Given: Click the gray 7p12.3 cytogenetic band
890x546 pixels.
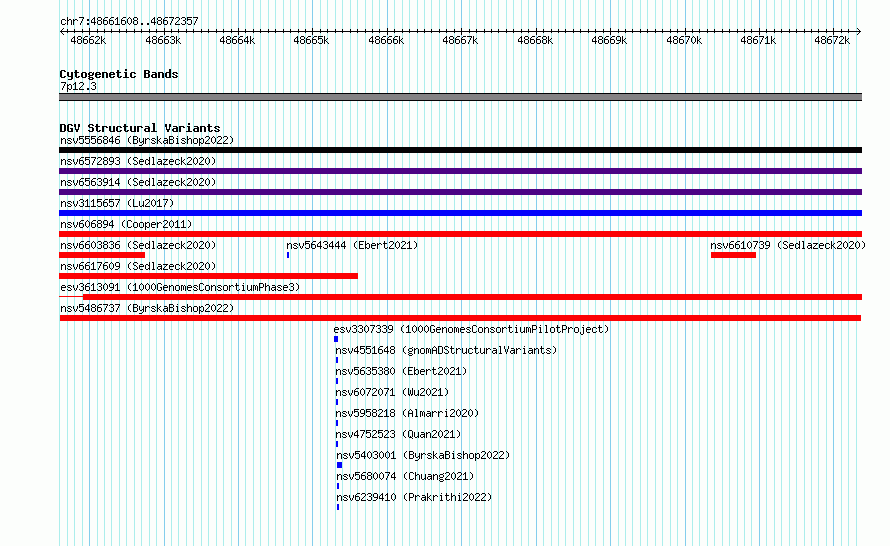Looking at the screenshot, I should [x=460, y=97].
